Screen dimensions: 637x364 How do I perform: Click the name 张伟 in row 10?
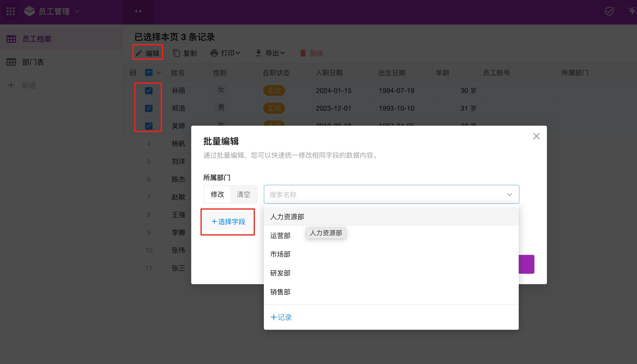click(178, 250)
